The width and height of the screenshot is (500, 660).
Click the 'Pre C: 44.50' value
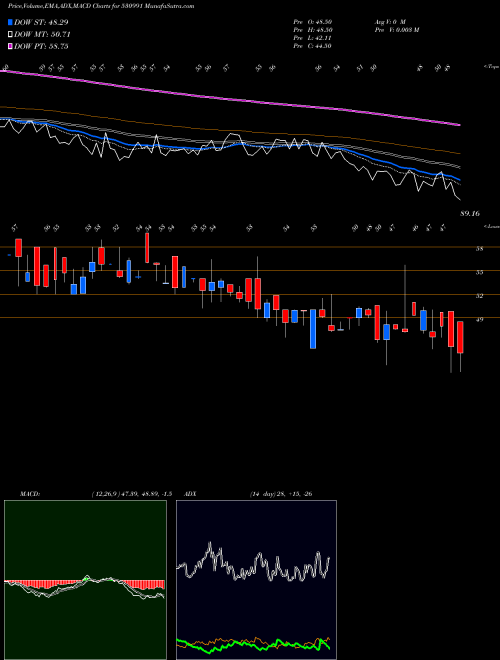(313, 46)
